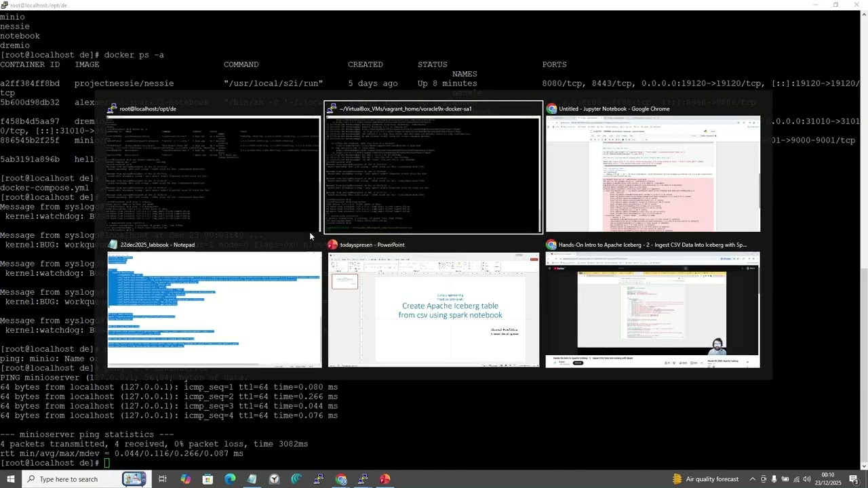Click the 'dremio' line at terminal top
This screenshot has width=868, height=488.
15,45
